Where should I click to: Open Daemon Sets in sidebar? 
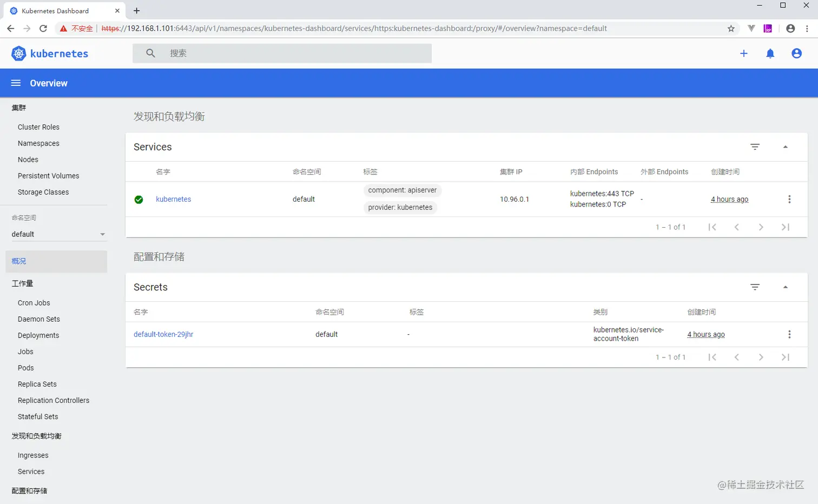[39, 319]
